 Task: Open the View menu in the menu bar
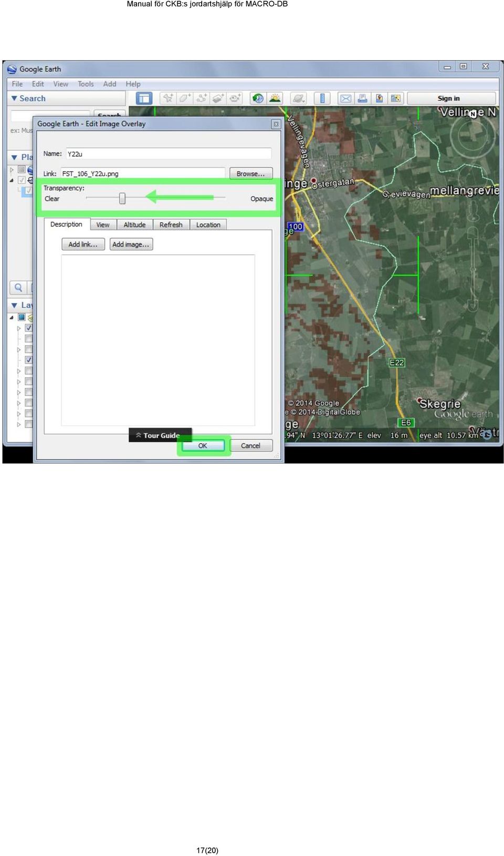click(61, 84)
